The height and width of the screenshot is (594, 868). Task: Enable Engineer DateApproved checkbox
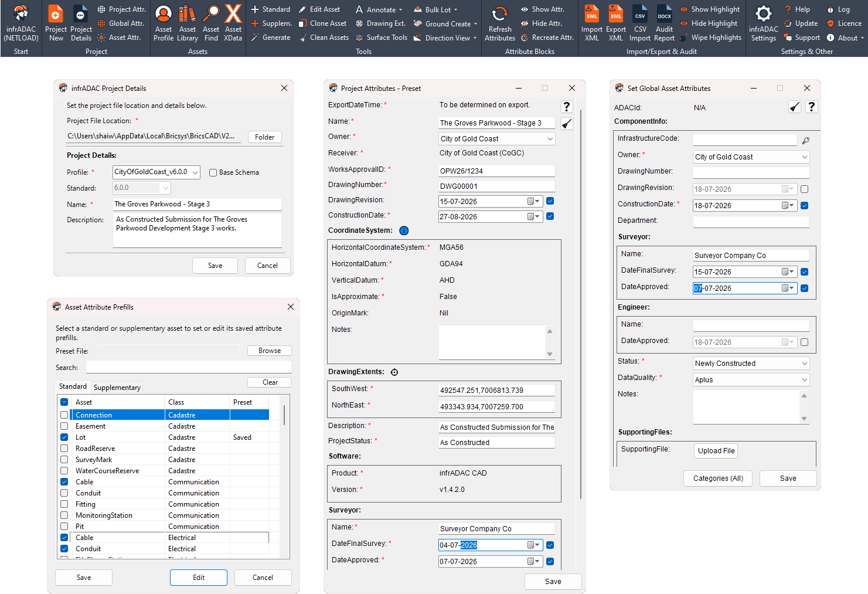(x=804, y=342)
